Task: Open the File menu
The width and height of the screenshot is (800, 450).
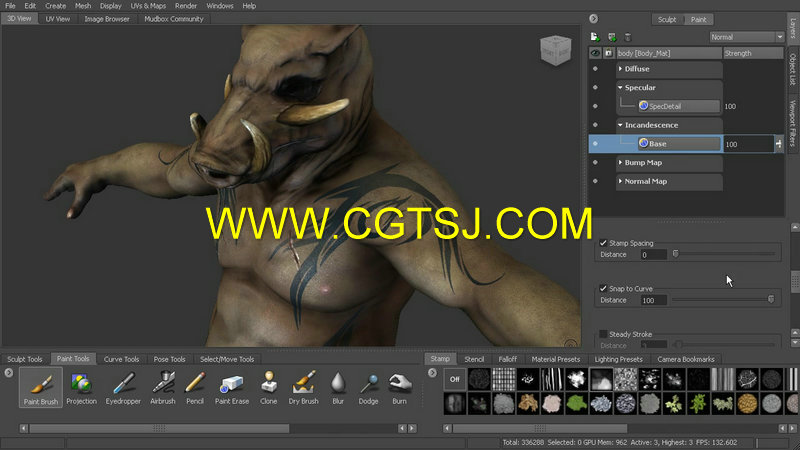Action: click(10, 6)
